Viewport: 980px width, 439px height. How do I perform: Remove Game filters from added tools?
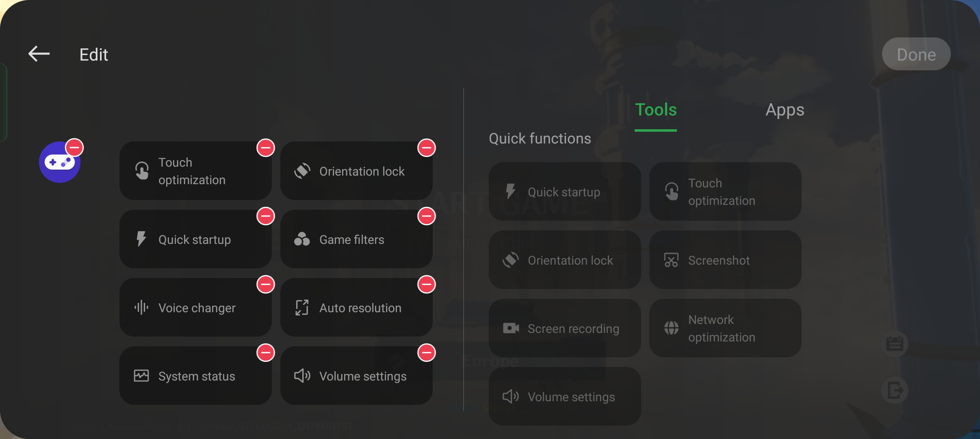click(427, 216)
